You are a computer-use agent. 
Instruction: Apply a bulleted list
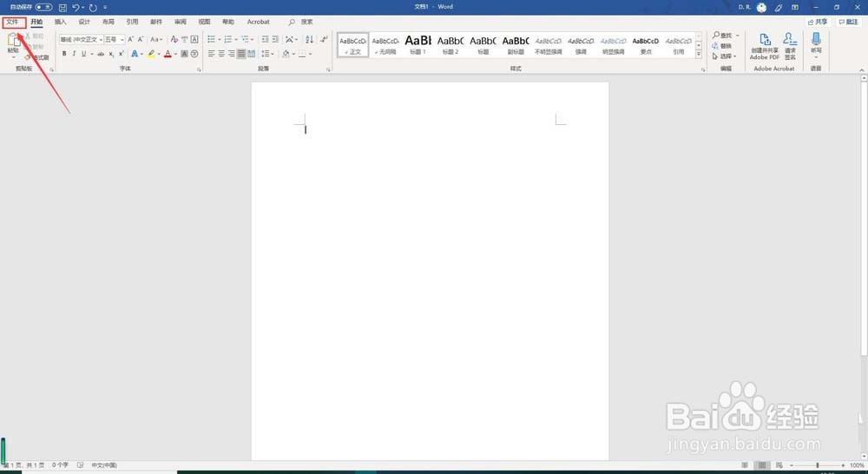click(211, 39)
